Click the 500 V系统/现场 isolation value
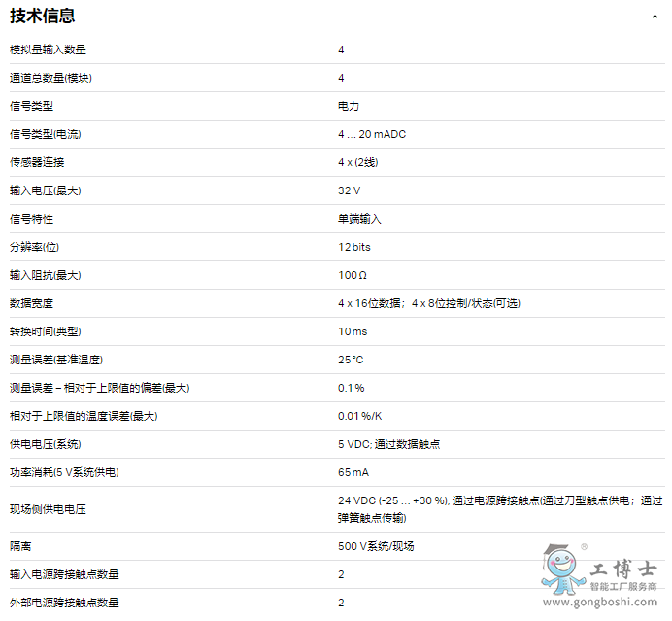Image resolution: width=672 pixels, height=621 pixels. pos(376,546)
